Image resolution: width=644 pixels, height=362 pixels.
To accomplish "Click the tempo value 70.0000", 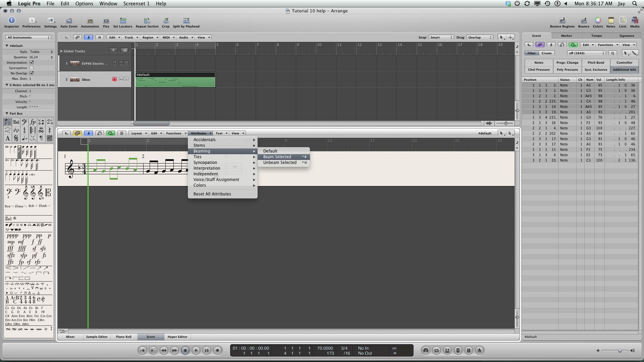I will (325, 348).
